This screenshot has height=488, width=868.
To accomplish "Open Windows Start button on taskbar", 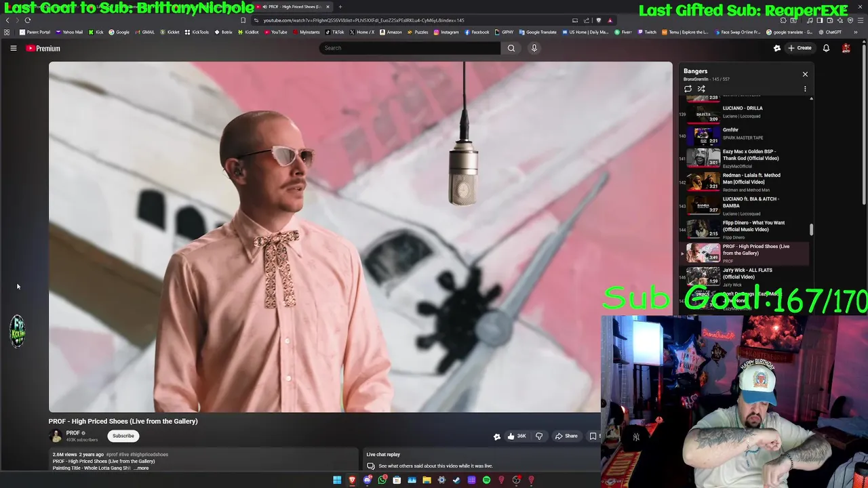I will pyautogui.click(x=337, y=480).
